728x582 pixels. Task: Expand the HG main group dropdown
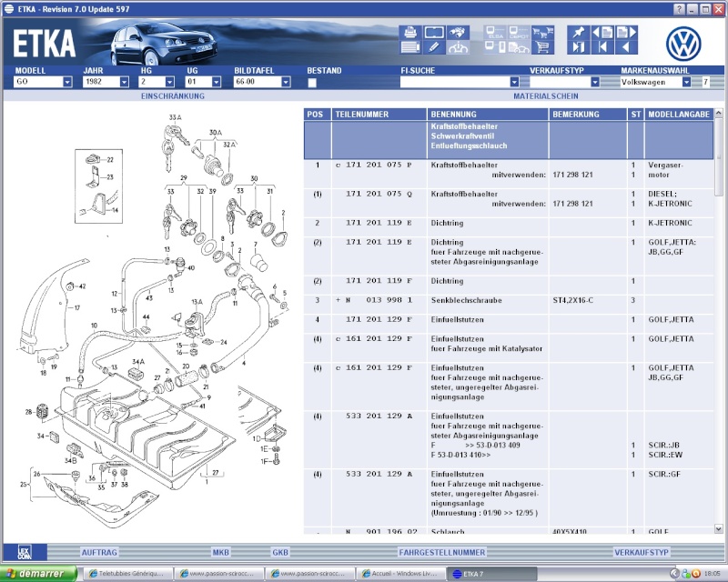tap(170, 82)
